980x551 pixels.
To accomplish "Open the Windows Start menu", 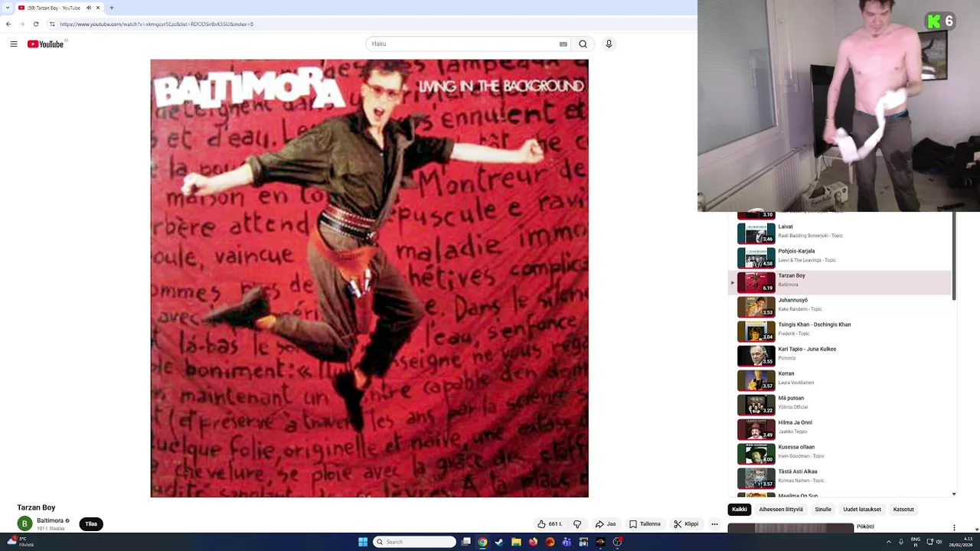I will pyautogui.click(x=363, y=542).
